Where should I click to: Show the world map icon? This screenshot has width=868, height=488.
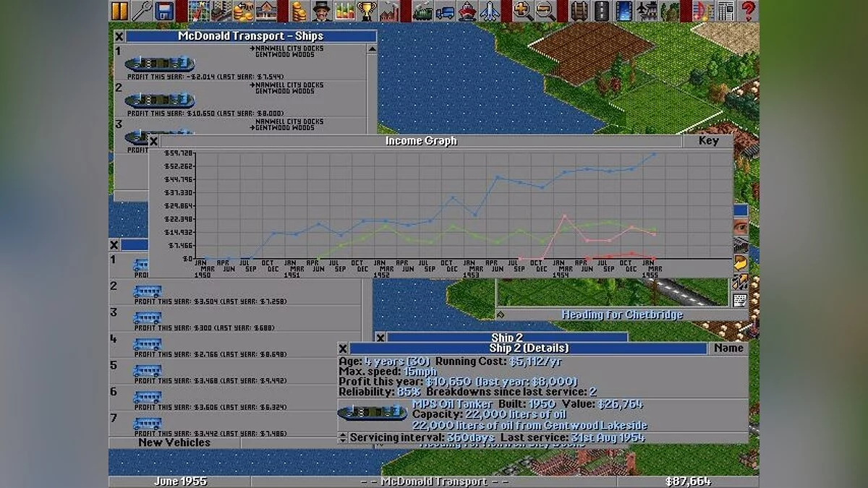pos(200,11)
